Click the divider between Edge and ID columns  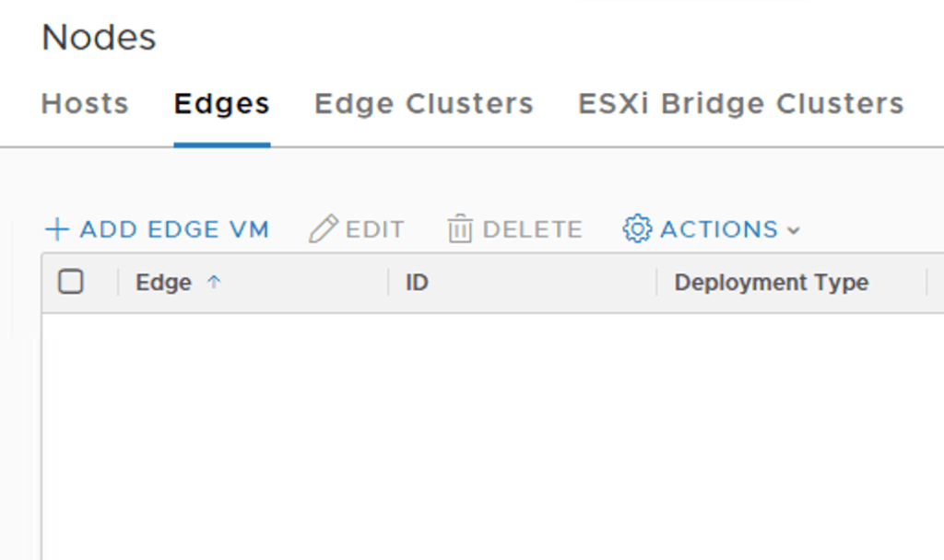point(388,283)
